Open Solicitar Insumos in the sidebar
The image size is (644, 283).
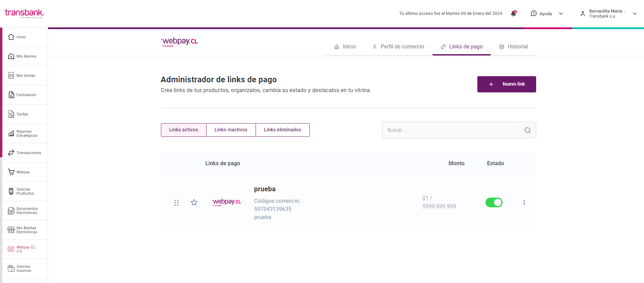(25, 268)
